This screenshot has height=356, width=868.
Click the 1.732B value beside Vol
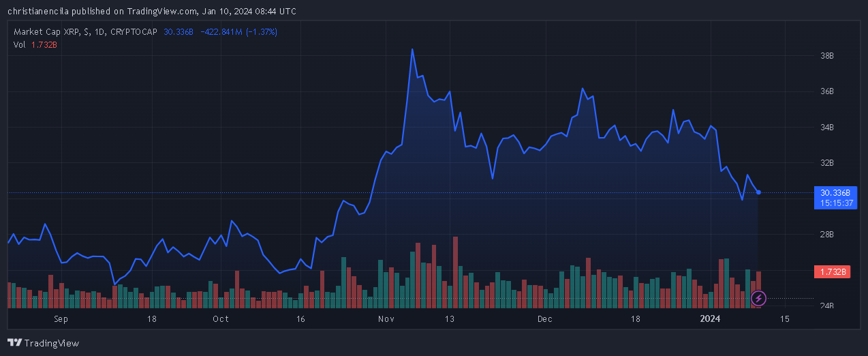44,44
